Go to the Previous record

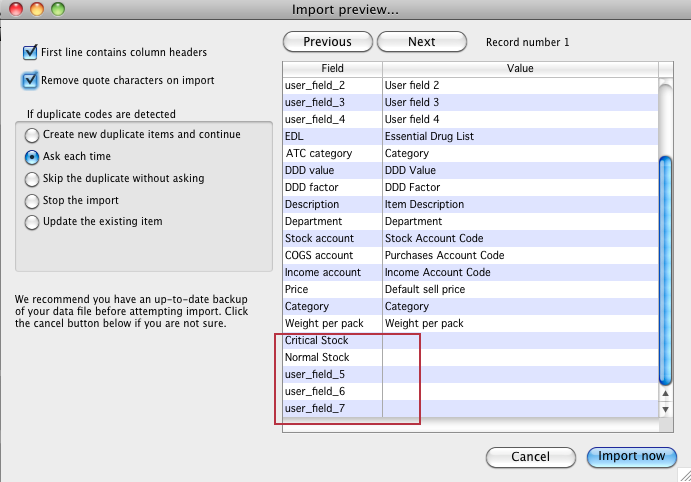tap(327, 42)
